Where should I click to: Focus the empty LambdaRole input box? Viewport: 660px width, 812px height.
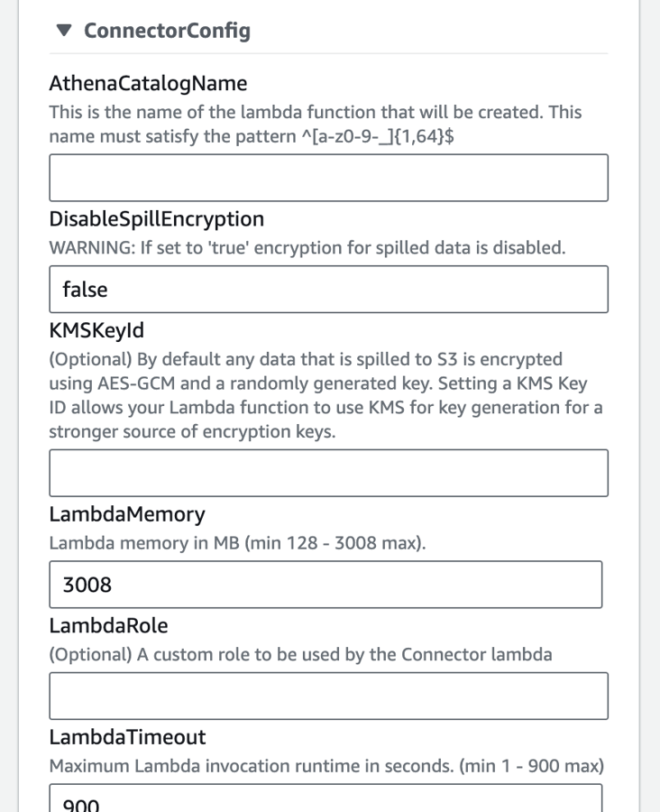[329, 696]
